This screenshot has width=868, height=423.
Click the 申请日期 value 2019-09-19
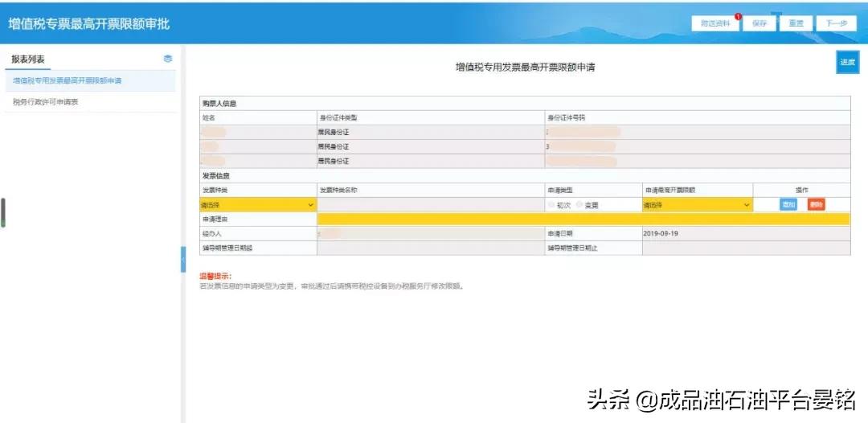click(x=661, y=234)
